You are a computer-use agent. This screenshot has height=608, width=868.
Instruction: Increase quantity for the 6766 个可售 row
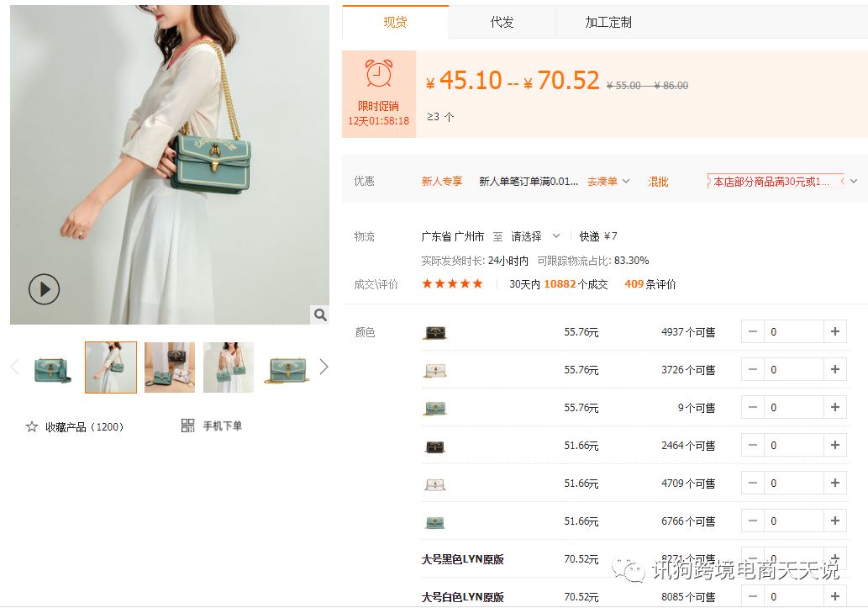(834, 521)
